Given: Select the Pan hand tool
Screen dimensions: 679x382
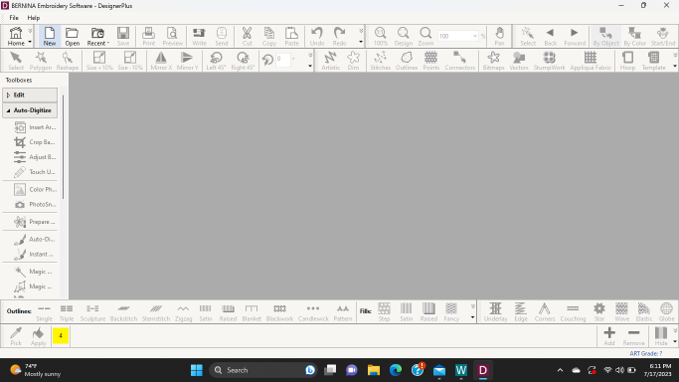Looking at the screenshot, I should pyautogui.click(x=499, y=36).
